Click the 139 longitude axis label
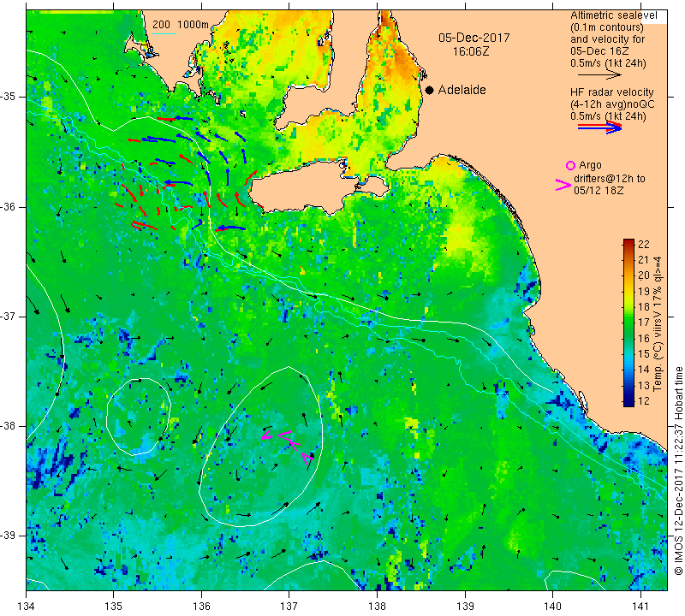Image resolution: width=685 pixels, height=616 pixels. [465, 606]
